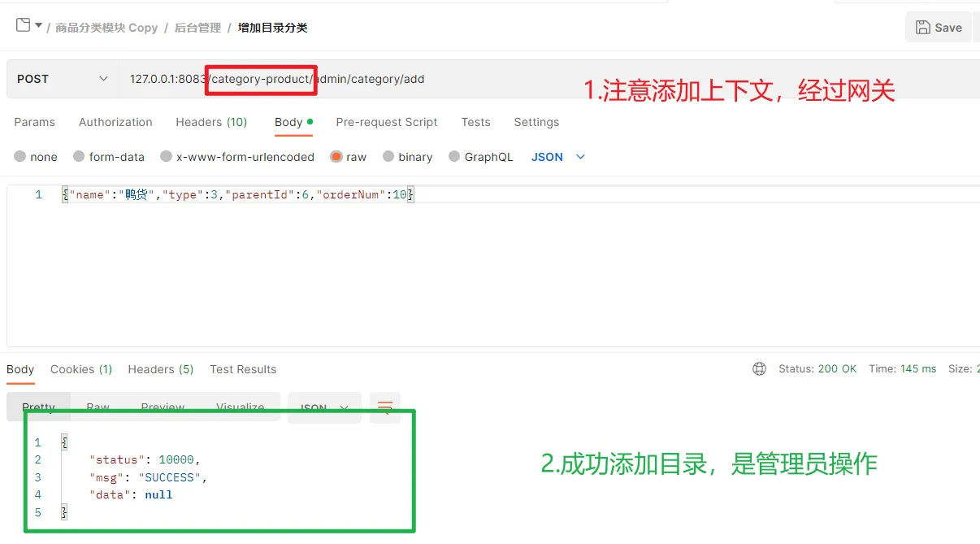Click the Status 200 OK text
Viewport: 980px width, 544px height.
click(x=817, y=369)
